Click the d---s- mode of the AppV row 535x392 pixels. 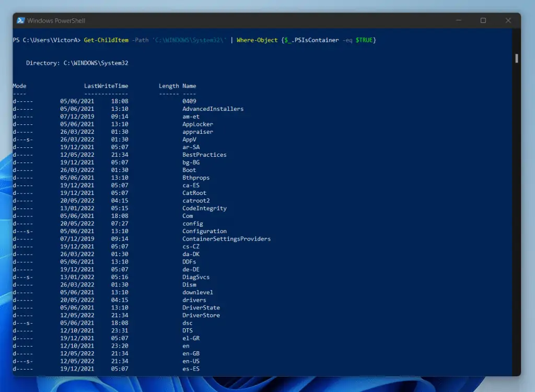coord(23,140)
